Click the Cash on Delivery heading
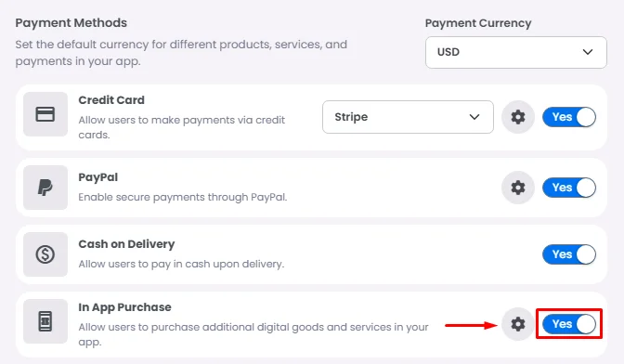624x364 pixels. pyautogui.click(x=126, y=244)
